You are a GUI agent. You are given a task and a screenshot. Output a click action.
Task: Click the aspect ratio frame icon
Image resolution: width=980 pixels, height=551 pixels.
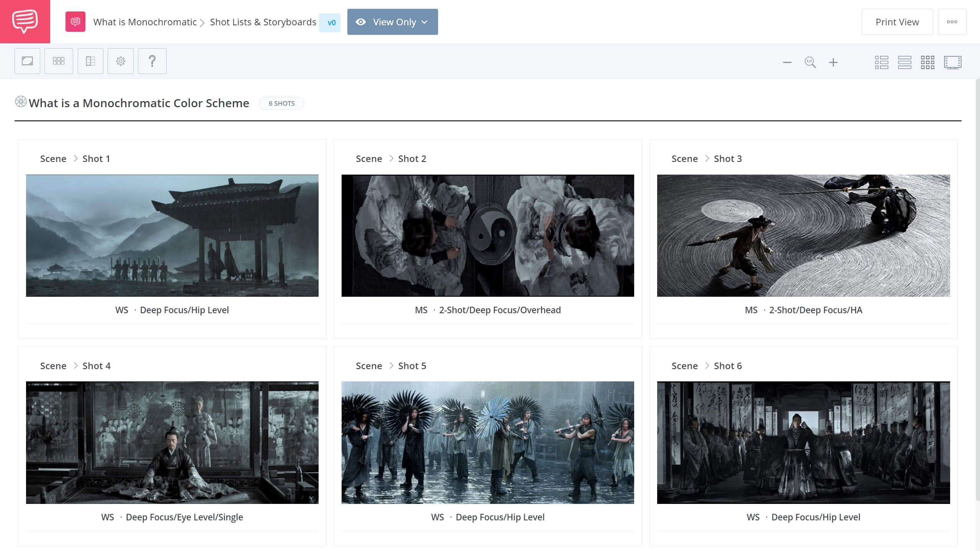click(27, 61)
